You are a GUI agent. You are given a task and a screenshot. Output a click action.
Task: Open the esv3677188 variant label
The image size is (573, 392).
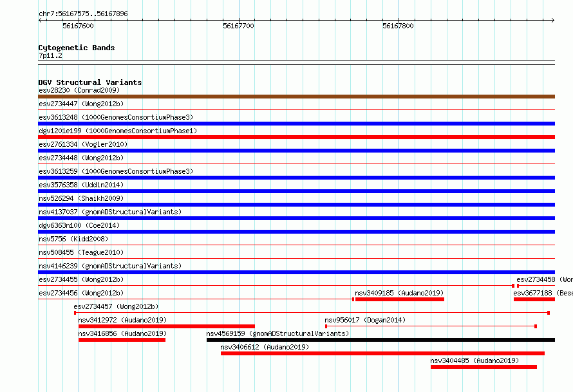pos(543,293)
